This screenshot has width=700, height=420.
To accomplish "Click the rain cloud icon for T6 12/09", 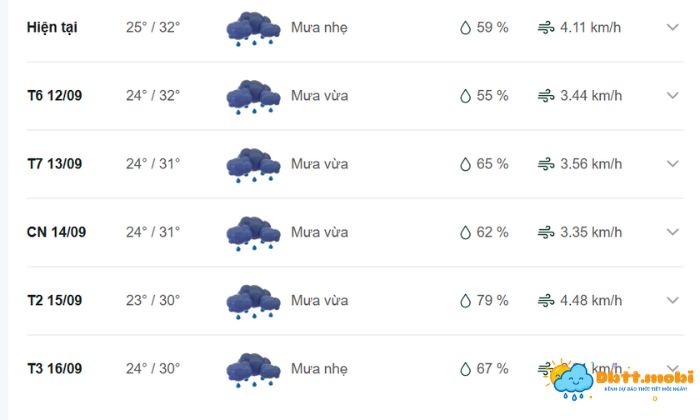I will click(x=252, y=97).
